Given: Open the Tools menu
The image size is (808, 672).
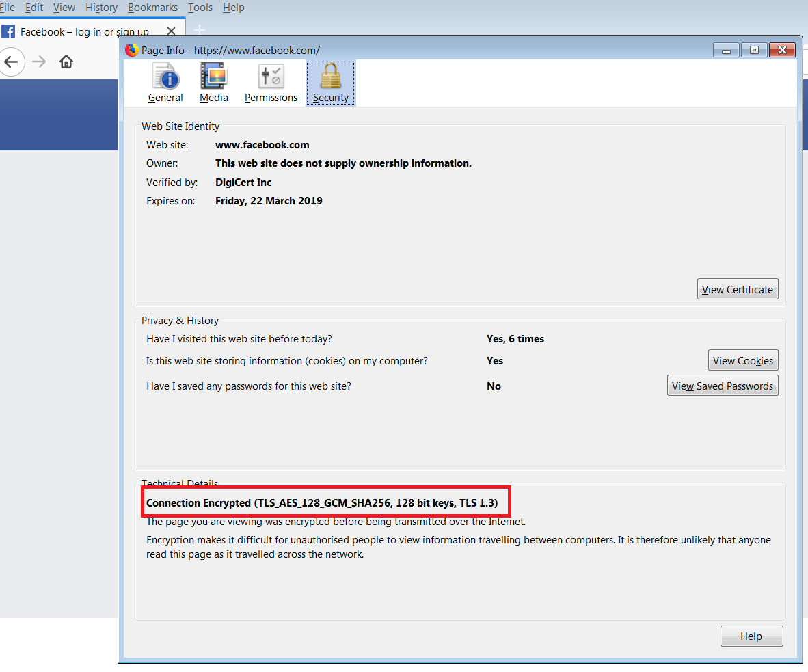Looking at the screenshot, I should coord(200,8).
